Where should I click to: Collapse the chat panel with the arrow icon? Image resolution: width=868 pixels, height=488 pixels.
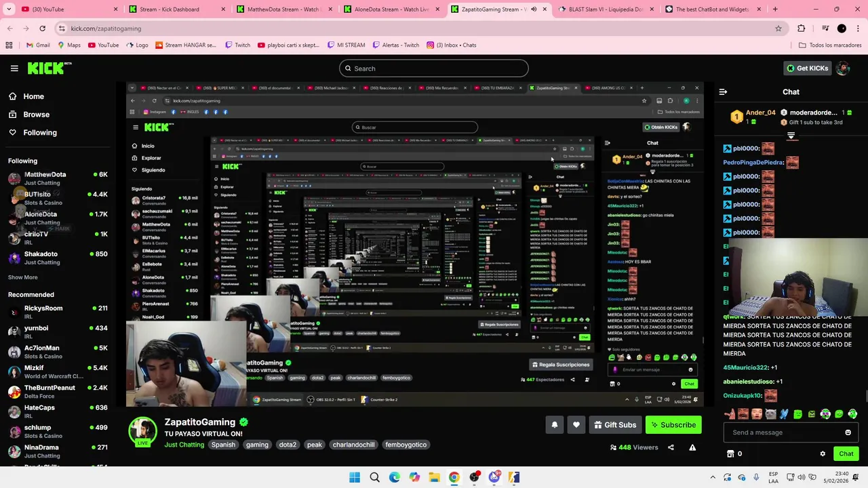point(723,91)
